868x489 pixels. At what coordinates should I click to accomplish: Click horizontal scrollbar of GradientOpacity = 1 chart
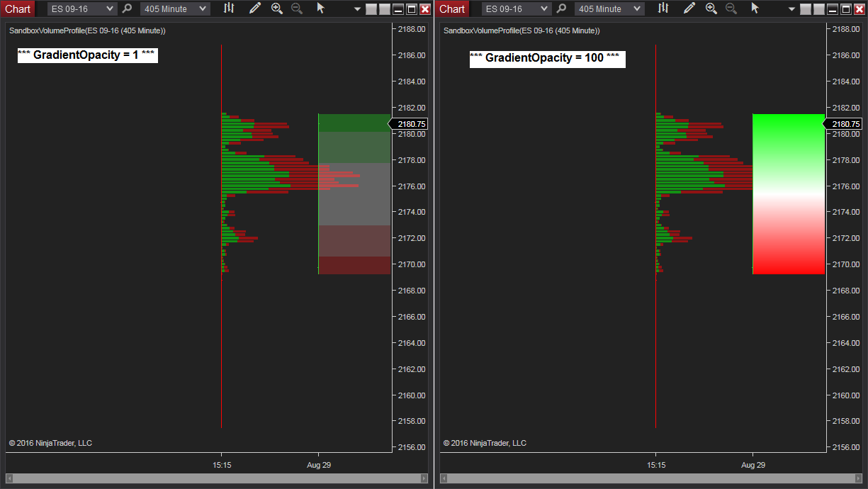(216, 478)
